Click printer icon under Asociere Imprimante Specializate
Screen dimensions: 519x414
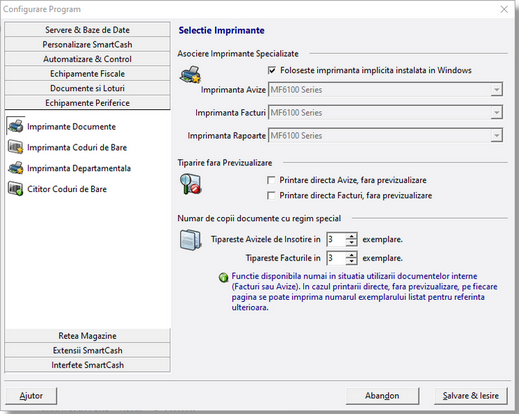(x=190, y=74)
